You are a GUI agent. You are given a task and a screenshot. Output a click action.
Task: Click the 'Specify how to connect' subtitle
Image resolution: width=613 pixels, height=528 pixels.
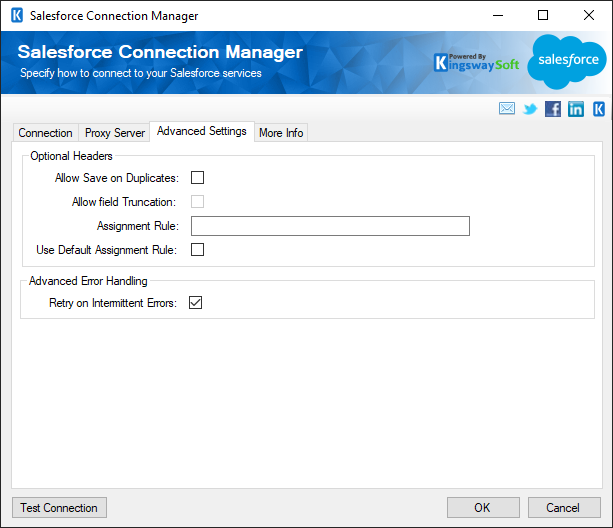[141, 73]
